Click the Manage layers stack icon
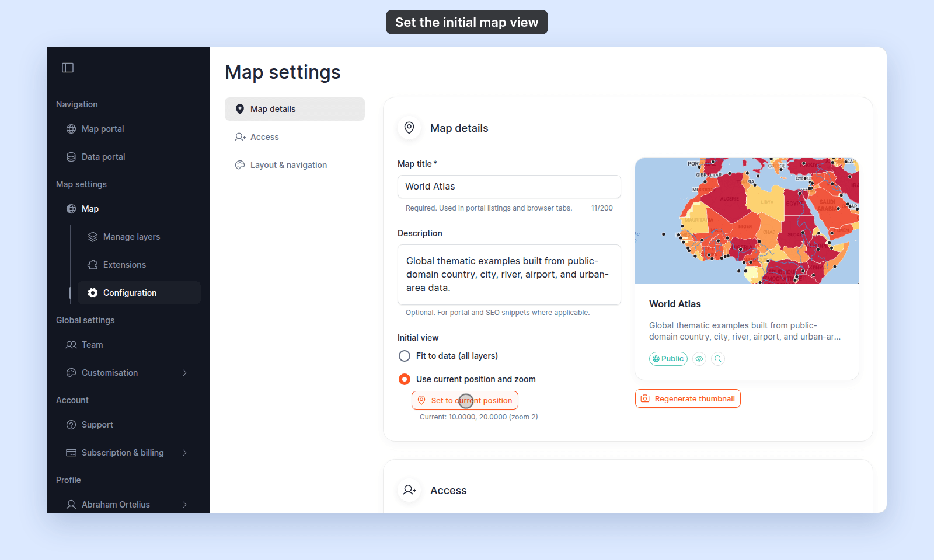Viewport: 934px width, 560px height. 93,237
